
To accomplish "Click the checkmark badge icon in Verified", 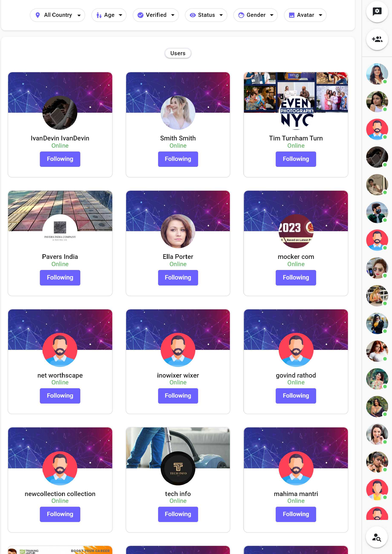I will pyautogui.click(x=140, y=15).
